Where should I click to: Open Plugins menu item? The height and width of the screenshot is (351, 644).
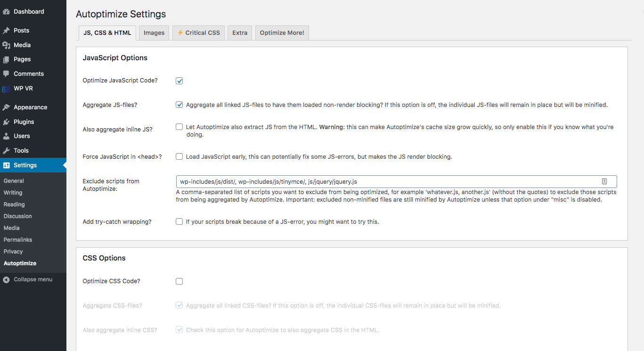(33, 122)
